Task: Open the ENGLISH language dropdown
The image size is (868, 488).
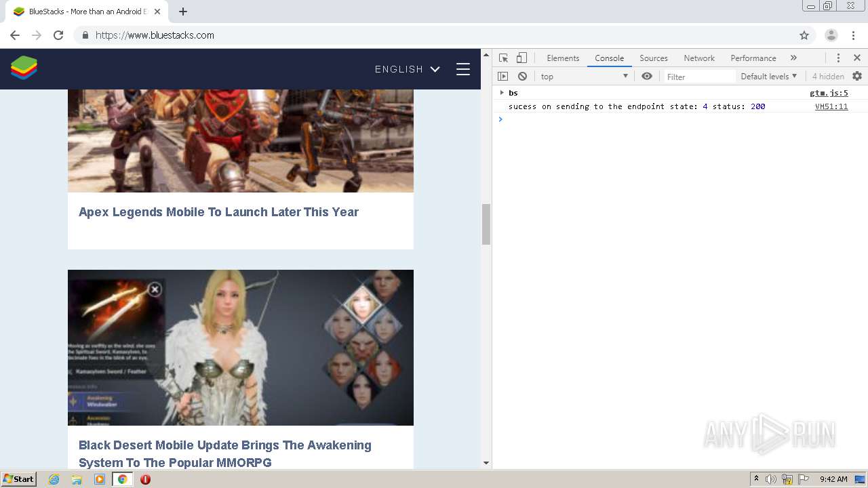Action: 407,69
